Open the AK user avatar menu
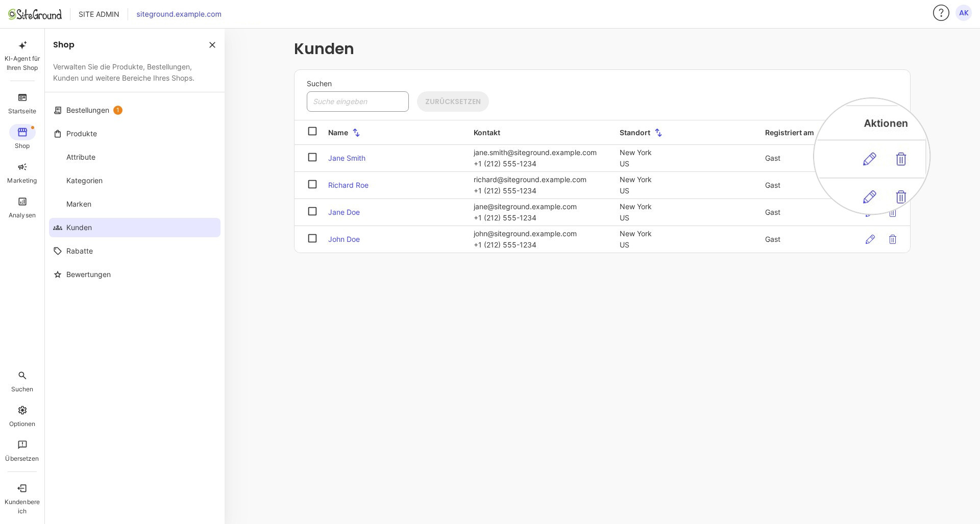The height and width of the screenshot is (524, 980). pyautogui.click(x=964, y=13)
